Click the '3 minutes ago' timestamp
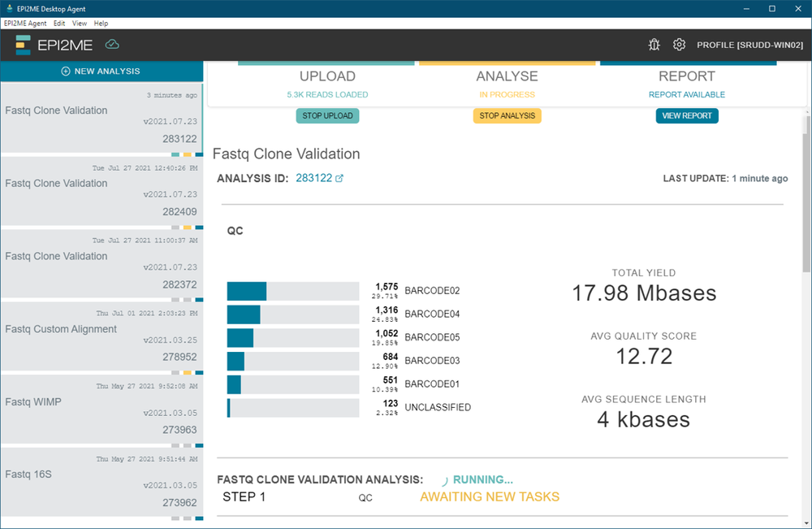812x529 pixels. (x=172, y=95)
